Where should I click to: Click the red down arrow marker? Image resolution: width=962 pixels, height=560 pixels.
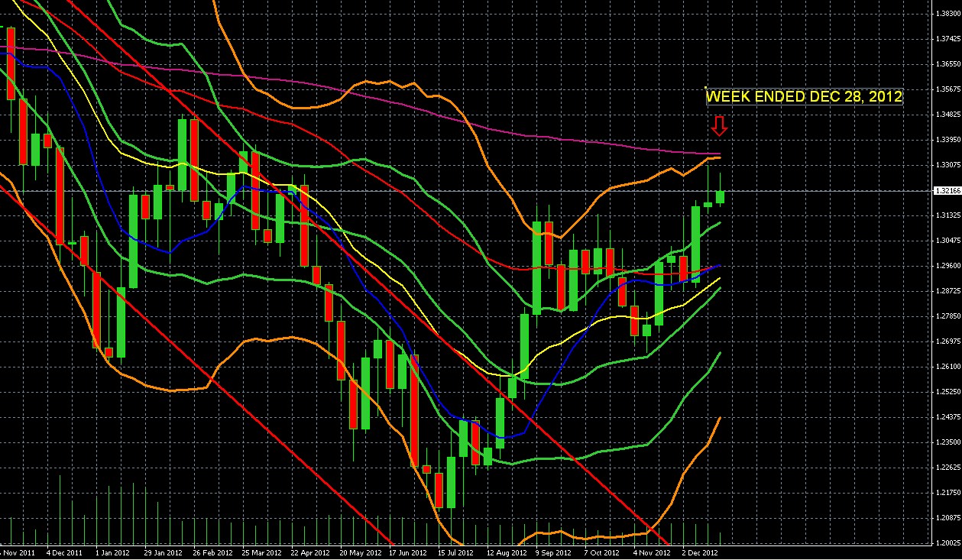click(x=719, y=126)
